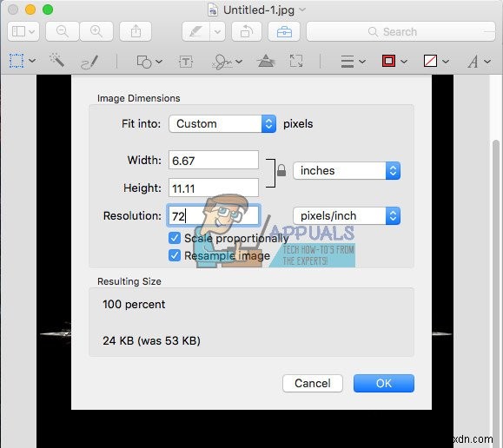Image resolution: width=503 pixels, height=448 pixels.
Task: Open the Adjust Color prism tool
Action: [x=266, y=61]
